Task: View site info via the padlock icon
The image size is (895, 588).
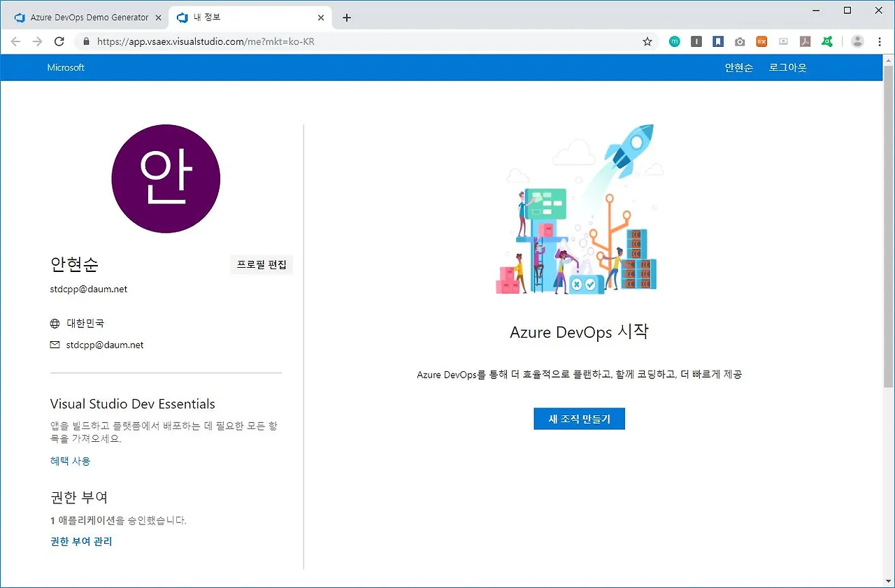Action: [x=87, y=41]
